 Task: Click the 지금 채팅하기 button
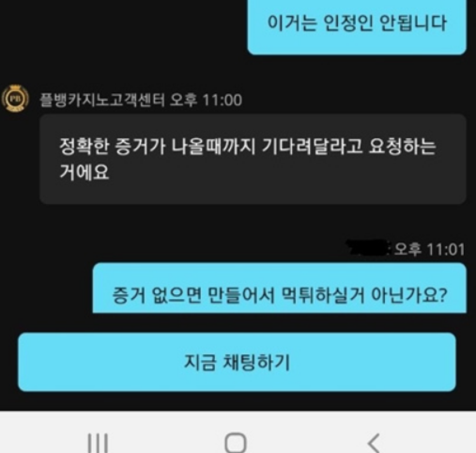pyautogui.click(x=237, y=362)
